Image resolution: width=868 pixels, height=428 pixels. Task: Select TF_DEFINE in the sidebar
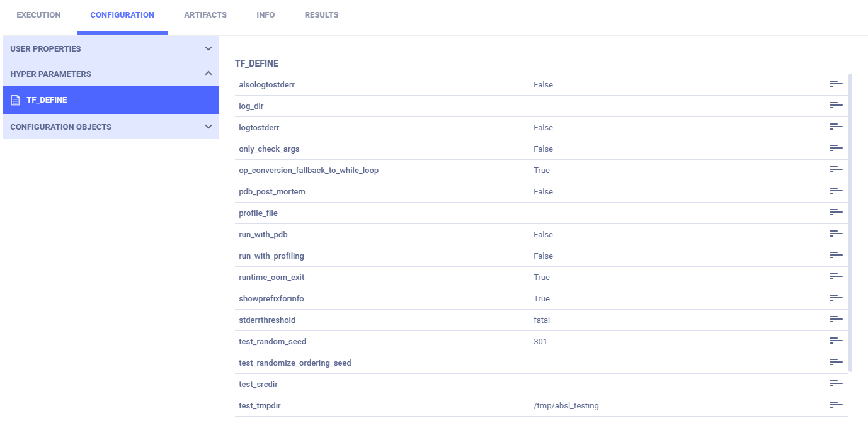click(x=47, y=100)
